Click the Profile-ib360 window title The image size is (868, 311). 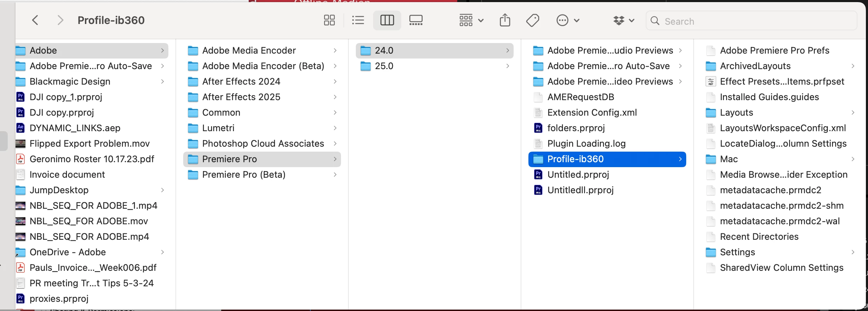[111, 20]
